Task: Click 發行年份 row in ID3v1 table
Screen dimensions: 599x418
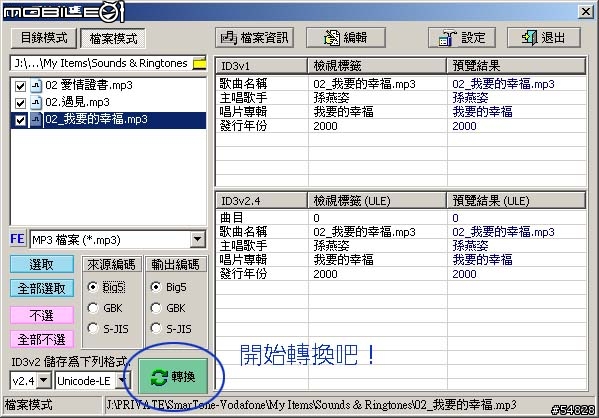Action: (x=401, y=126)
